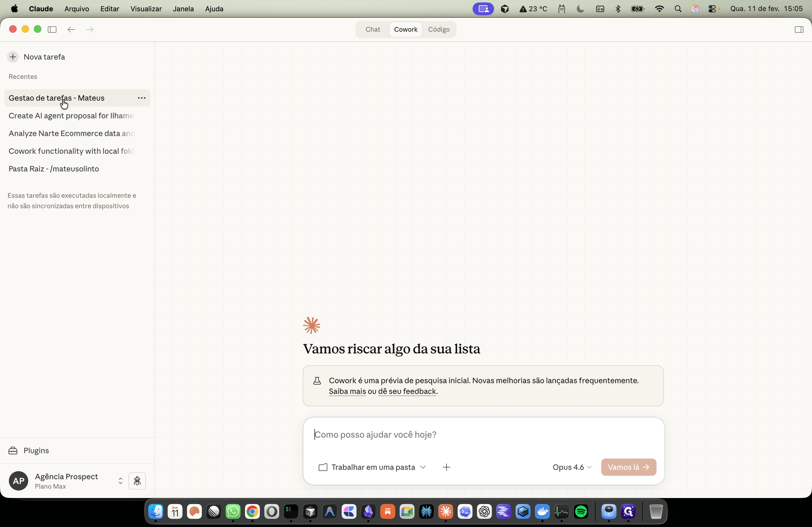Open Finder from the Dock
The height and width of the screenshot is (527, 812).
[156, 511]
